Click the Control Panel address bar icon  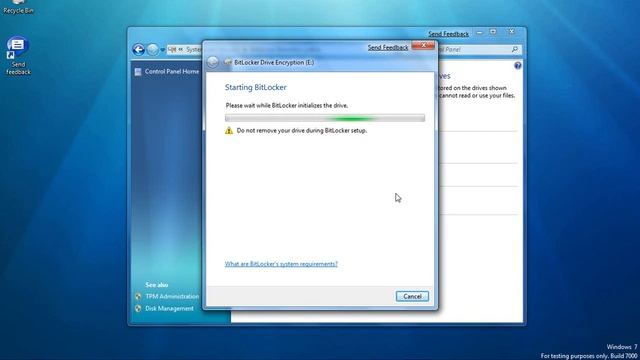[172, 50]
